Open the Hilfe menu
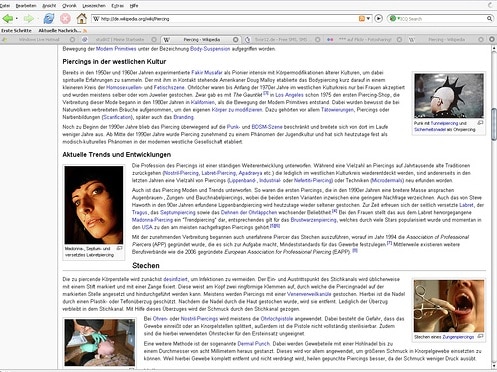The image size is (497, 372). [x=134, y=6]
